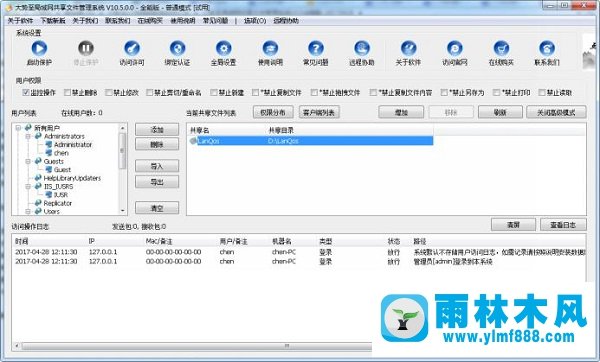The width and height of the screenshot is (600, 362).
Task: Click the 关闭高级模式 button
Action: [x=556, y=113]
